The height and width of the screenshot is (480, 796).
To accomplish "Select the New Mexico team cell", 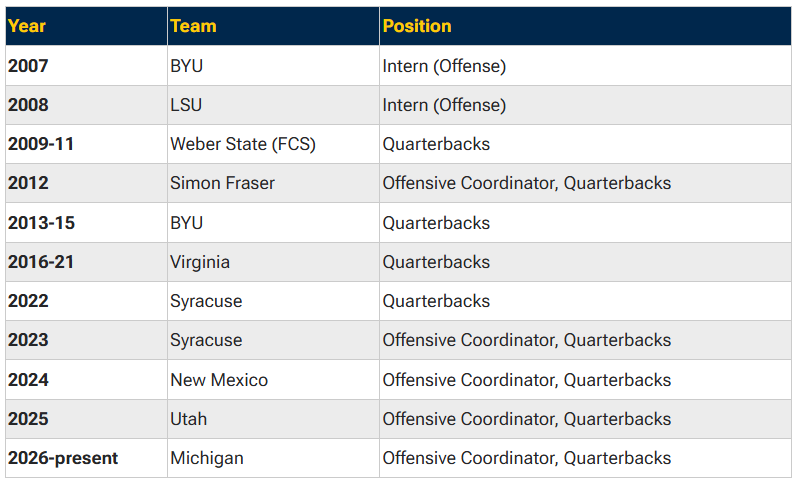I will (x=273, y=380).
